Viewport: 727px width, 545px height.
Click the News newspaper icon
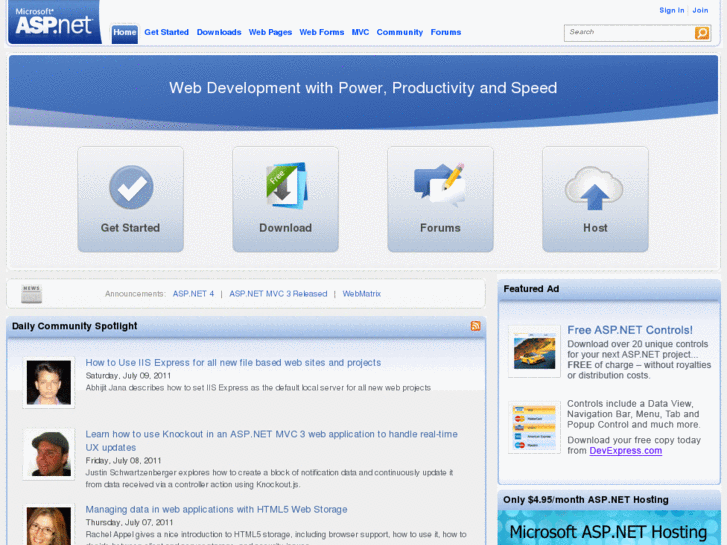[32, 294]
